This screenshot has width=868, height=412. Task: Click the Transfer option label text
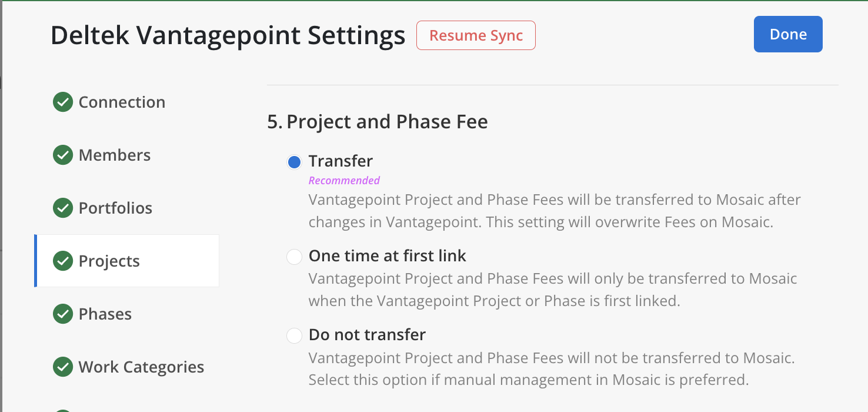coord(340,161)
